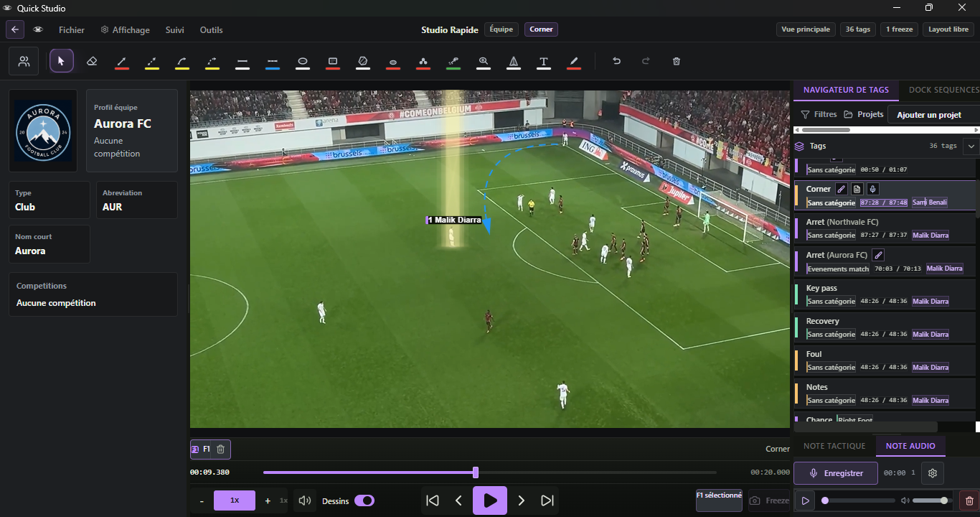The width and height of the screenshot is (980, 517).
Task: Delete all drawings with toolbar trash
Action: pos(677,61)
